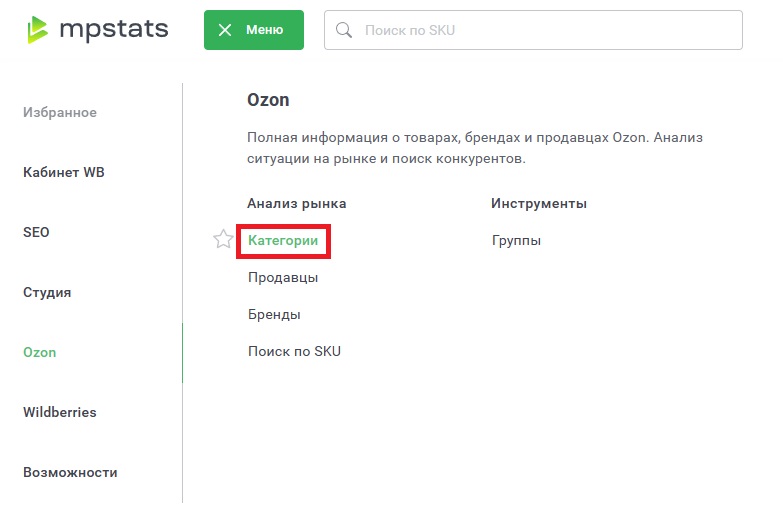Click the magnifier search icon
This screenshot has width=783, height=505.
point(344,30)
